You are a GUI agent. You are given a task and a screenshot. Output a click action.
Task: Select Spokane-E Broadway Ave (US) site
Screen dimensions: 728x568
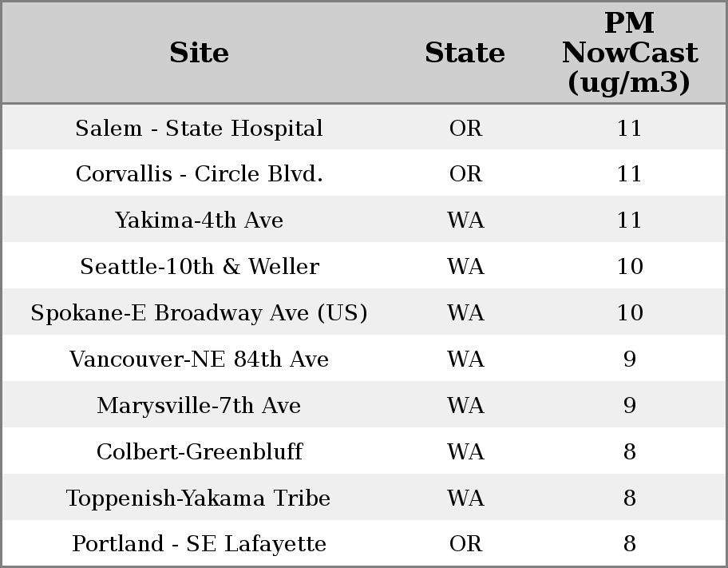199,313
